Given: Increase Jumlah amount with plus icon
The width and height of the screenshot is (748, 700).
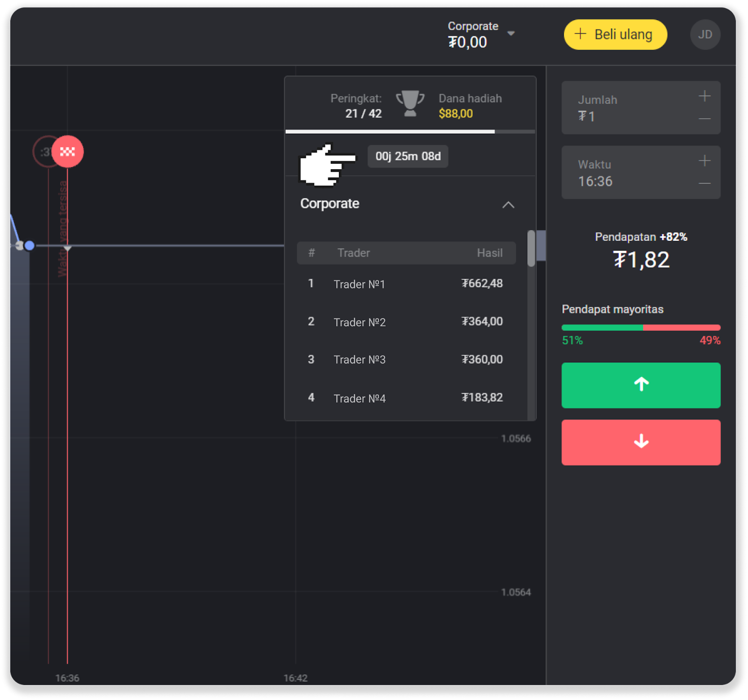Looking at the screenshot, I should point(705,96).
